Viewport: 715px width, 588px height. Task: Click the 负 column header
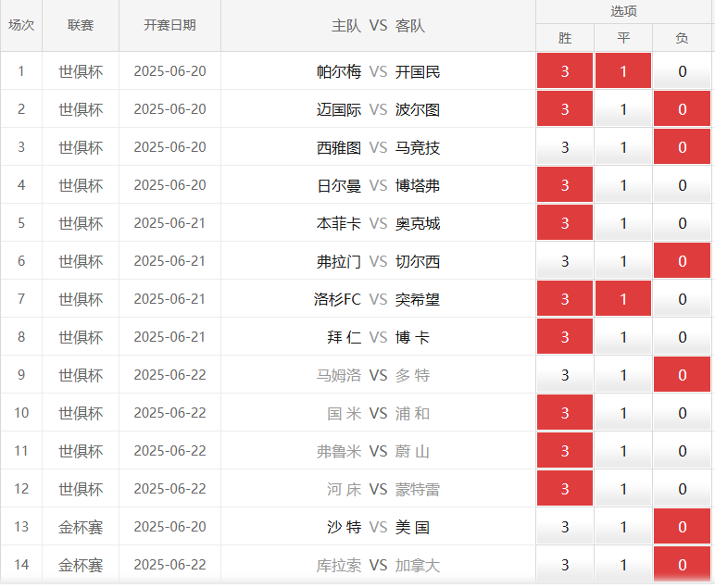click(x=682, y=38)
